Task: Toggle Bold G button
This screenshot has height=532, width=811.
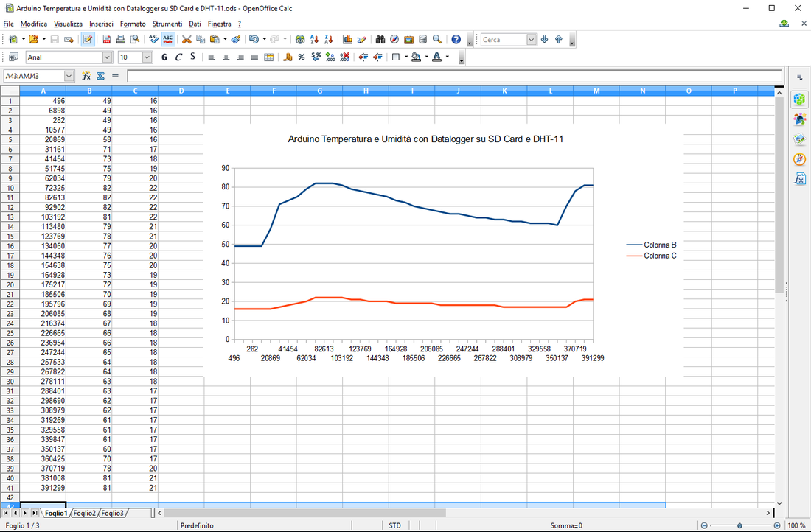Action: click(164, 57)
